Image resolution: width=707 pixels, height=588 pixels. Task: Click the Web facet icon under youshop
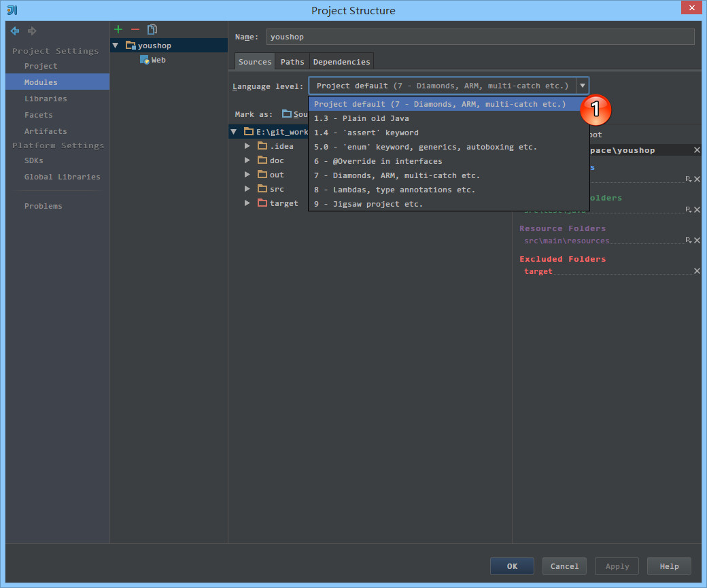144,60
